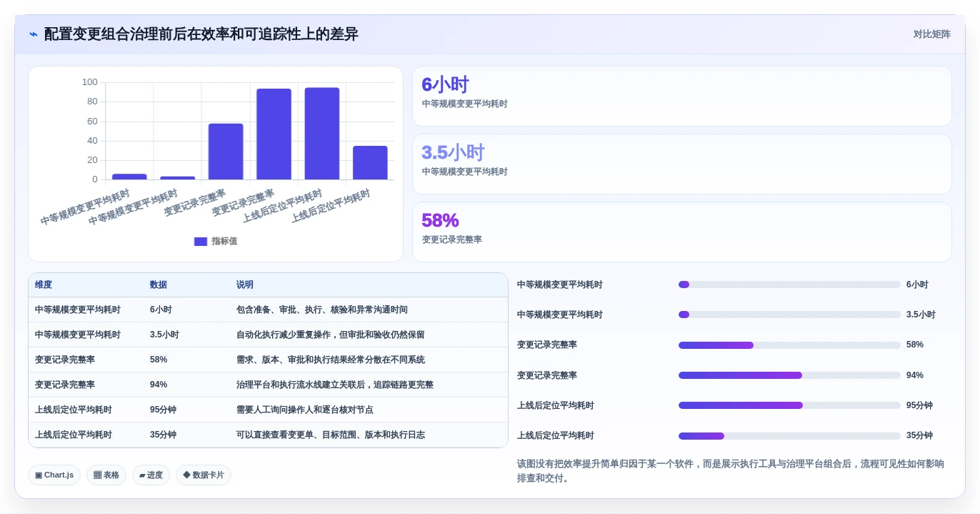Screen dimensions: 980x514
Task: Click the progress bar labeled 94%
Action: (789, 375)
